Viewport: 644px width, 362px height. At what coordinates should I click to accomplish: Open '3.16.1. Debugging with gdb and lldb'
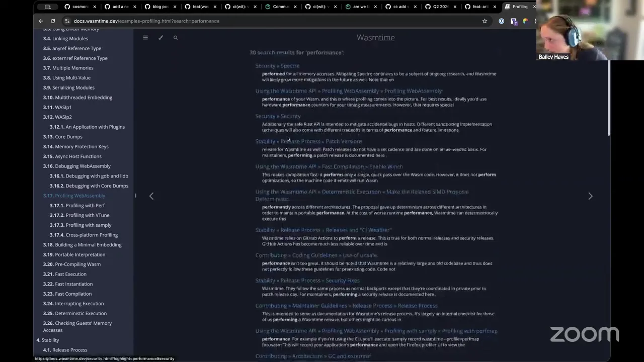click(89, 176)
